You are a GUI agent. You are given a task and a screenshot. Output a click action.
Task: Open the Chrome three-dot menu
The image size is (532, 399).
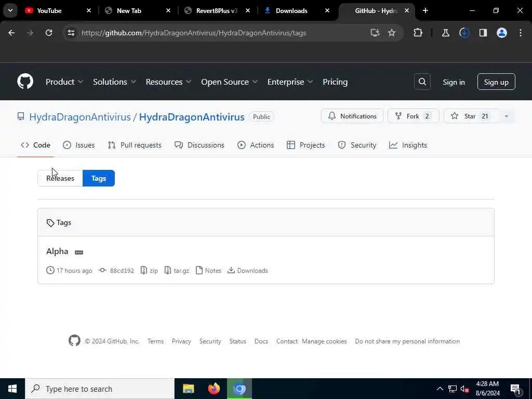click(x=521, y=33)
